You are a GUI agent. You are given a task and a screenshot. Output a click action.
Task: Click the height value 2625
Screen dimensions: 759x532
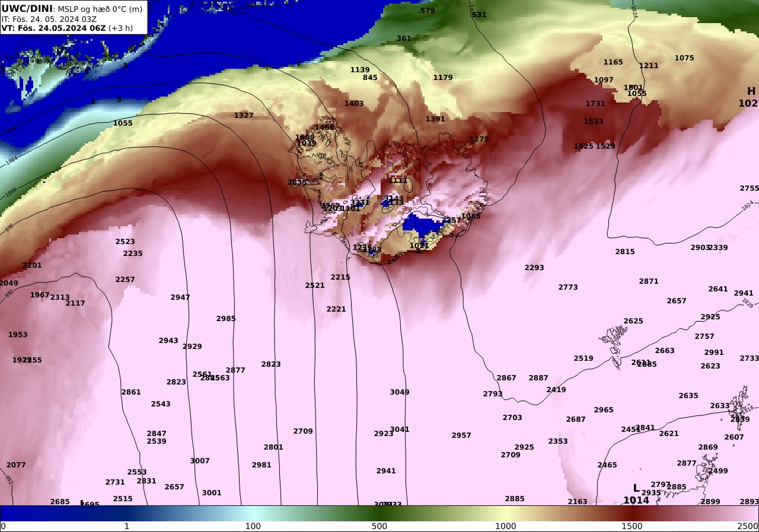633,321
